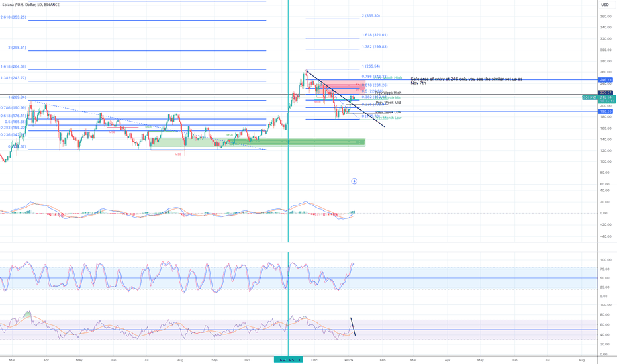This screenshot has width=617, height=364.
Task: Click the 'Prev Week Mid' label
Action: (x=388, y=103)
